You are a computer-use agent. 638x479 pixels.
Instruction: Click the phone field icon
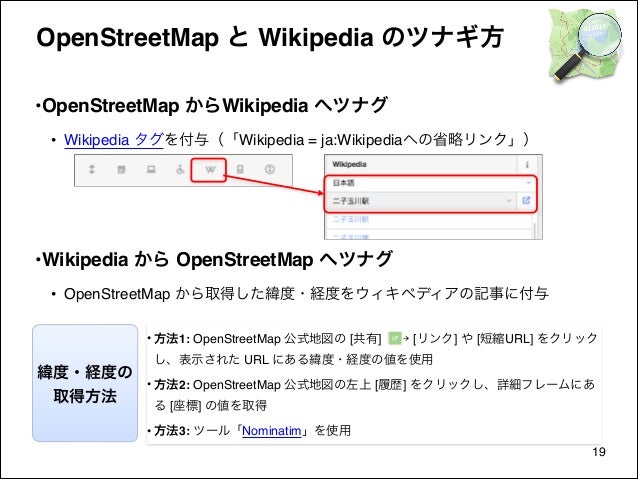[240, 169]
